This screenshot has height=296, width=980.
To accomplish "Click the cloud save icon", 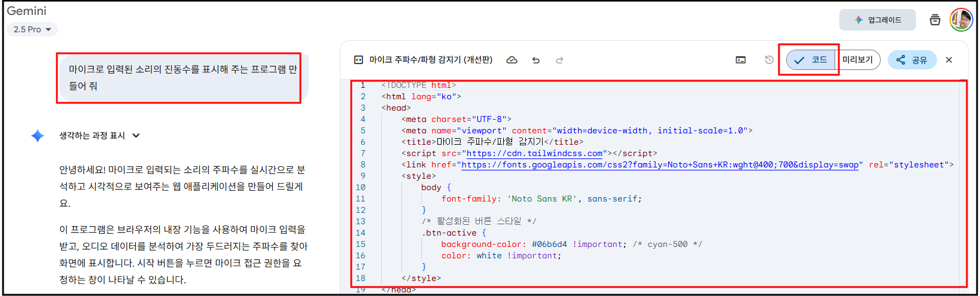I will 512,60.
